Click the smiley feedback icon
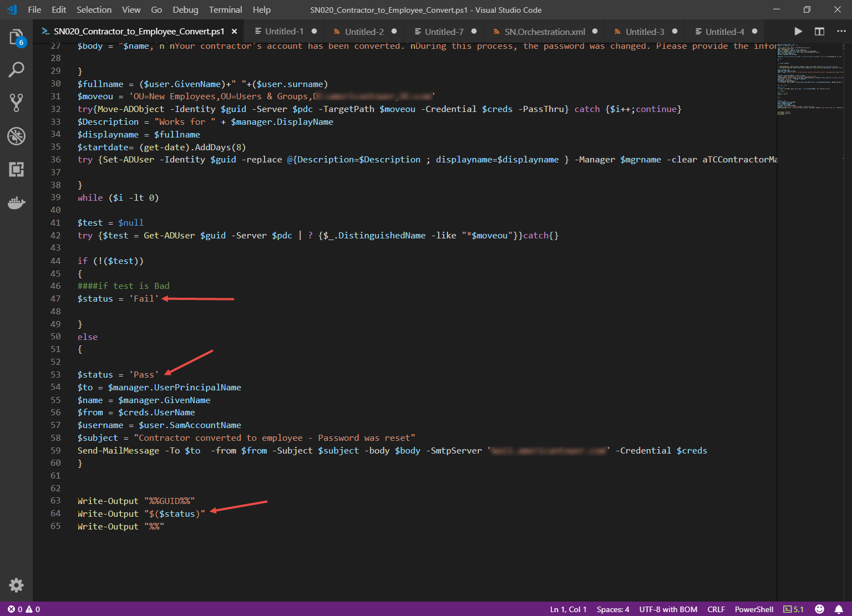 (819, 609)
